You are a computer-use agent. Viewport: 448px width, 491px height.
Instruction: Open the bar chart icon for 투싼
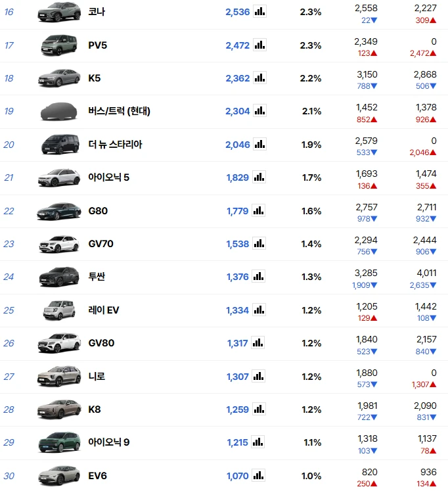coord(258,276)
